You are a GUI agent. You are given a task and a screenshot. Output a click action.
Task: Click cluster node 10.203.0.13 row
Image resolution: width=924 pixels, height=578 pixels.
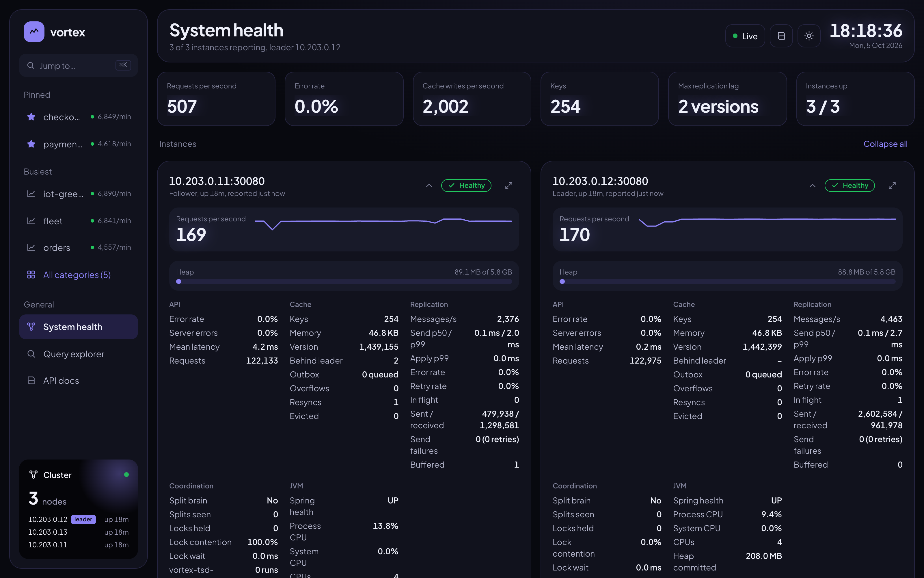78,532
